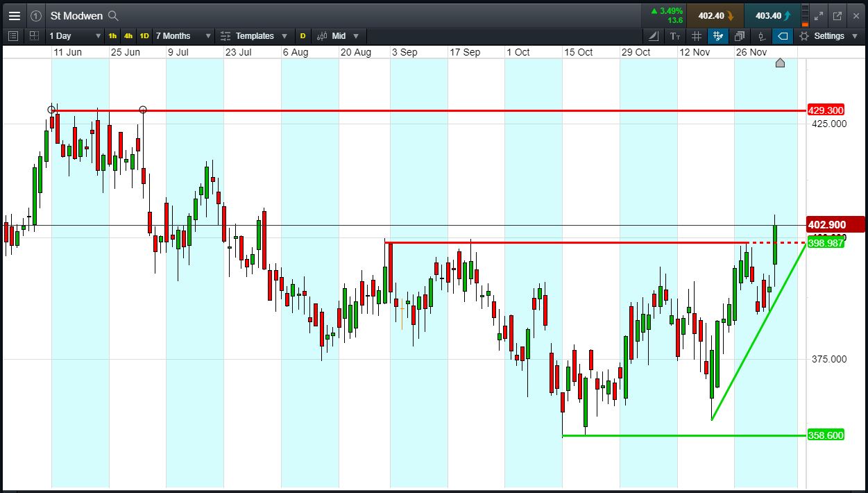Screen dimensions: 868x493
Task: Click the circled number one chart icon
Action: point(36,16)
